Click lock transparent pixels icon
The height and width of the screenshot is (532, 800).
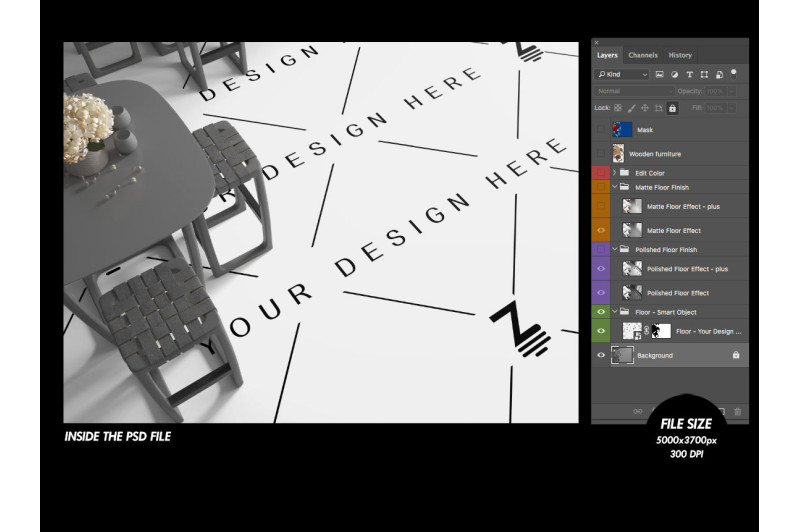click(x=618, y=108)
